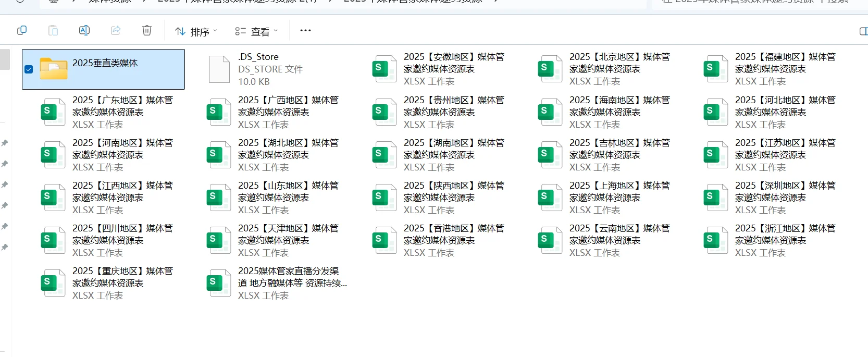The image size is (868, 357).
Task: Click the 2025【云南地区】 file name
Action: coord(619,235)
